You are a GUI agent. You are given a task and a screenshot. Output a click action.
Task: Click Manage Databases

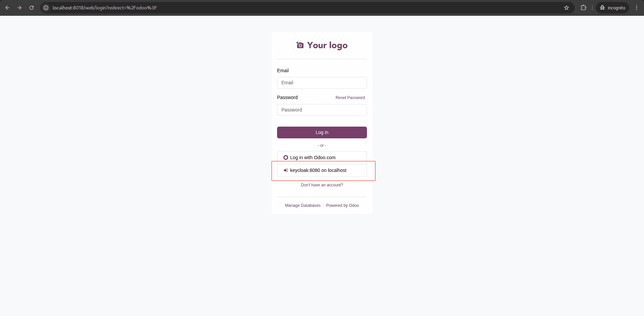point(302,205)
